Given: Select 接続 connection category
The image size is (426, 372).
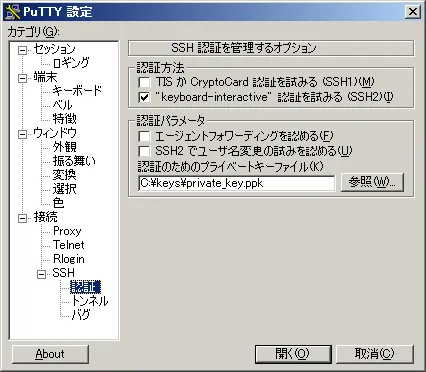Looking at the screenshot, I should (45, 217).
